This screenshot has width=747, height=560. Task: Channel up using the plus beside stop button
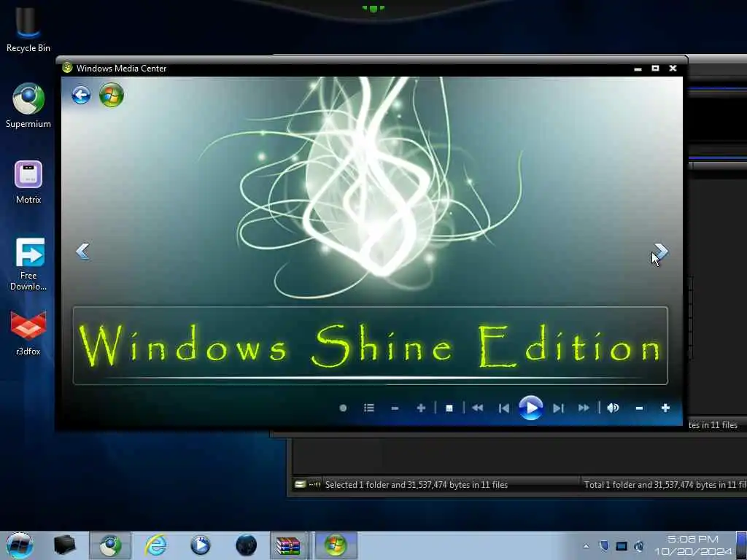click(x=421, y=408)
